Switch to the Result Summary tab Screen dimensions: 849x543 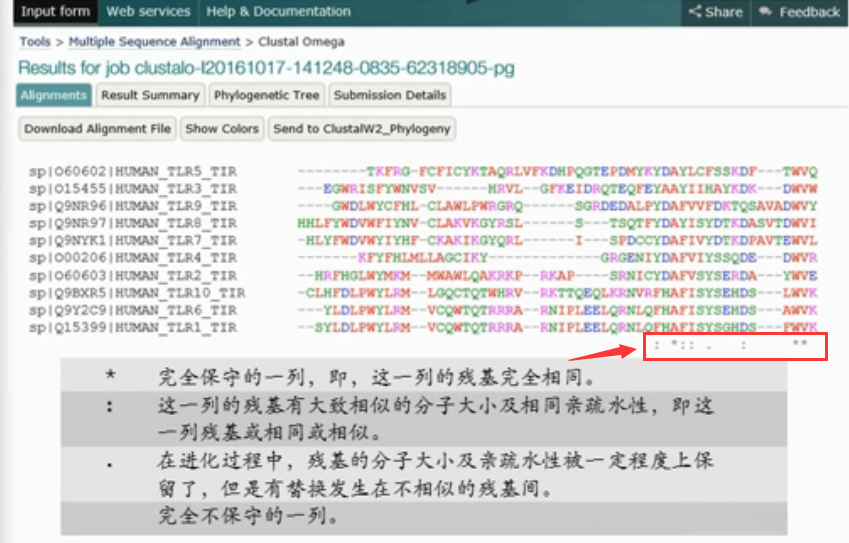click(151, 95)
